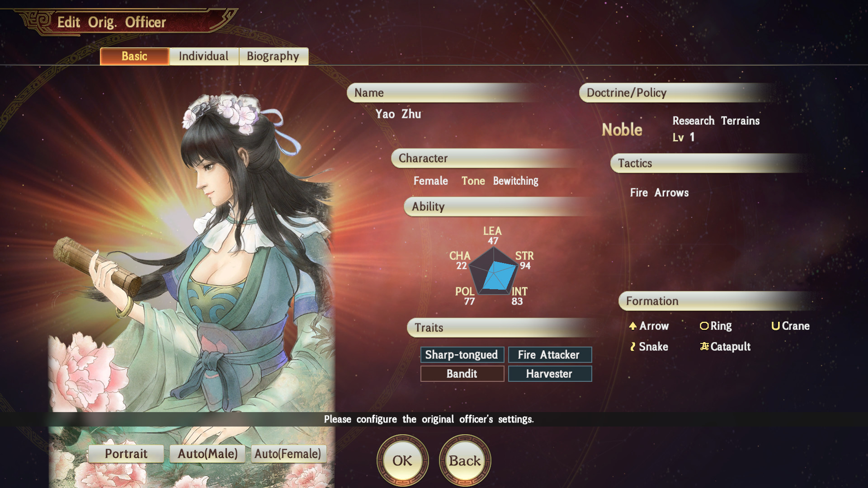Select the Arrow formation icon
This screenshot has height=488, width=868.
point(633,326)
